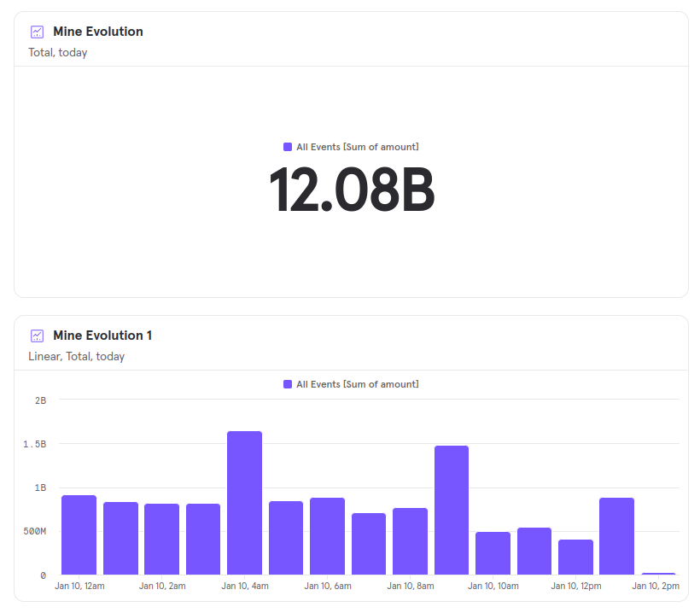Click the purple line-chart icon in the bottom card

[36, 335]
